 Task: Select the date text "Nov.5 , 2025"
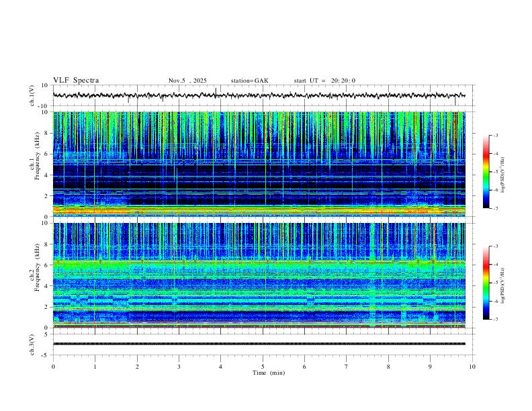187,81
